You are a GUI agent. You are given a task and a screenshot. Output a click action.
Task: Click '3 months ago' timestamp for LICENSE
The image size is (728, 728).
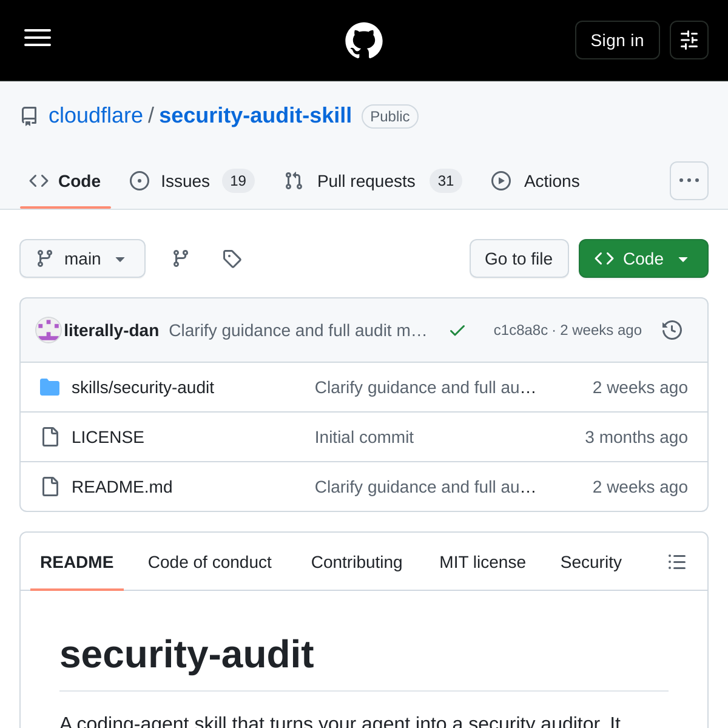636,437
